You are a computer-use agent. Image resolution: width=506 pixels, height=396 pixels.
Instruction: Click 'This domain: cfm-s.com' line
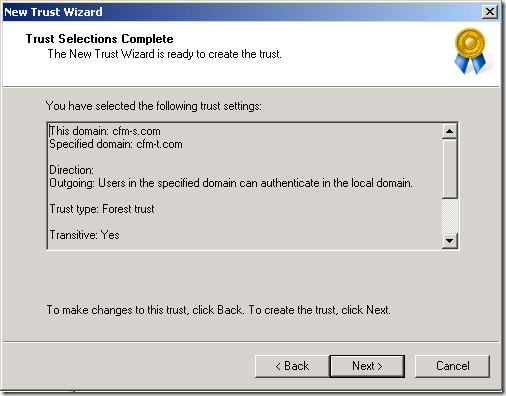[x=105, y=131]
